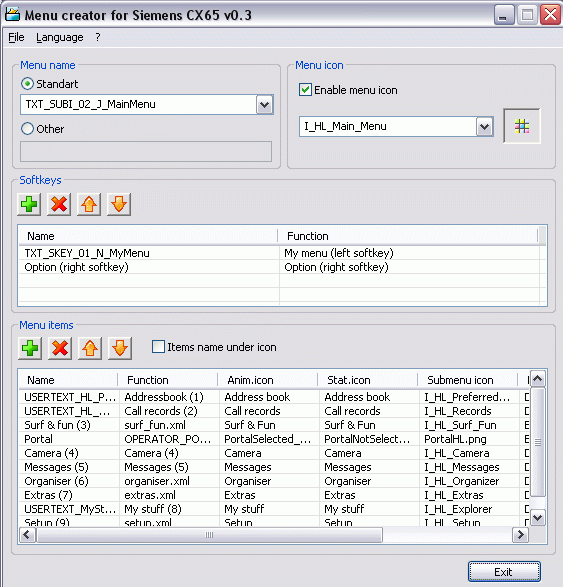Select the Other radio button
Viewport: 563px width, 587px height.
pyautogui.click(x=27, y=129)
